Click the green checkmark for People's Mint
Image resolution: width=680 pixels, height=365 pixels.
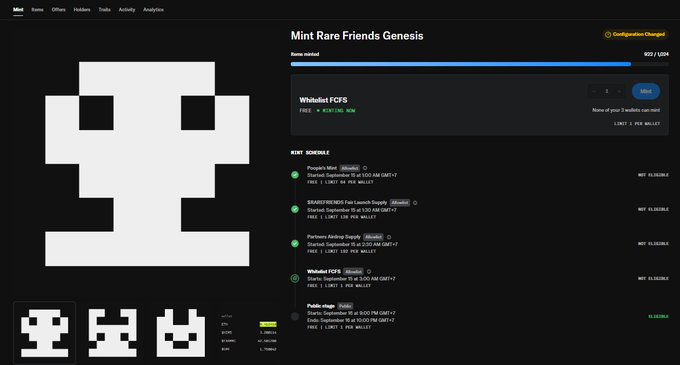[x=295, y=175]
